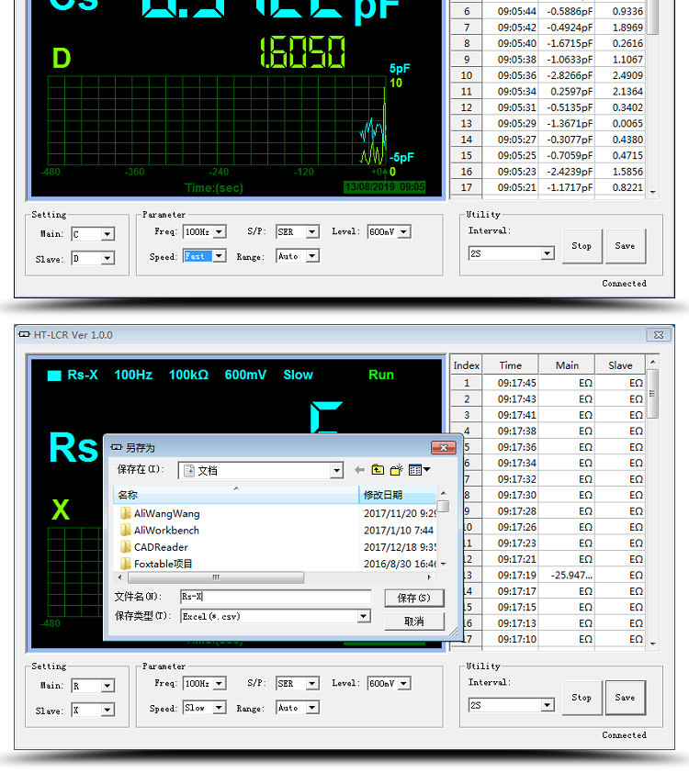689x784 pixels.
Task: Open the view menu icon in save dialog
Action: (419, 470)
